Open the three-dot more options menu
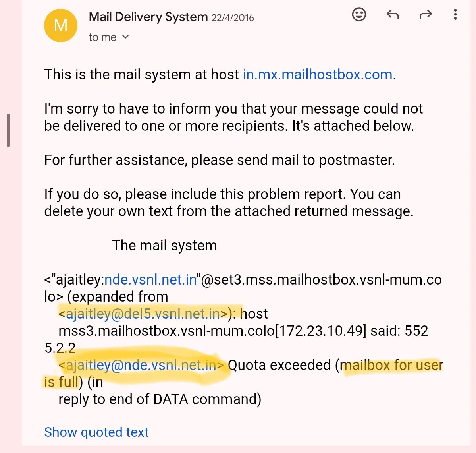 (455, 14)
